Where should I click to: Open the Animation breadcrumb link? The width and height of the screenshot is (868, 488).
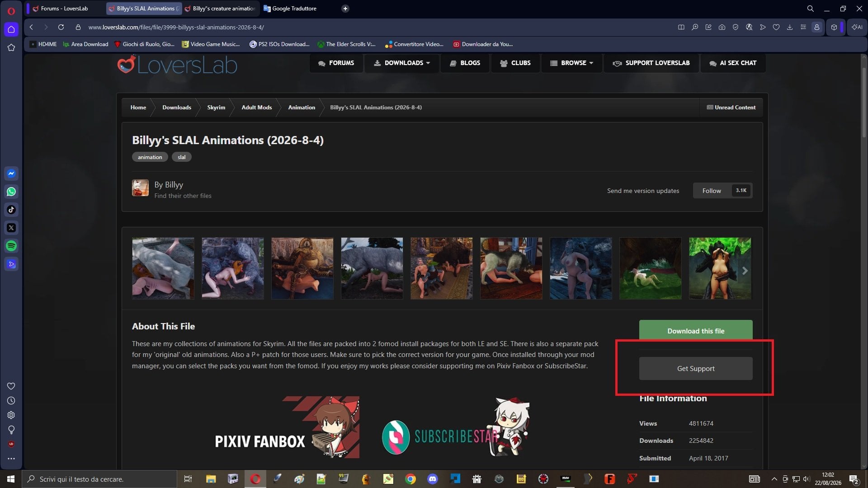click(302, 108)
